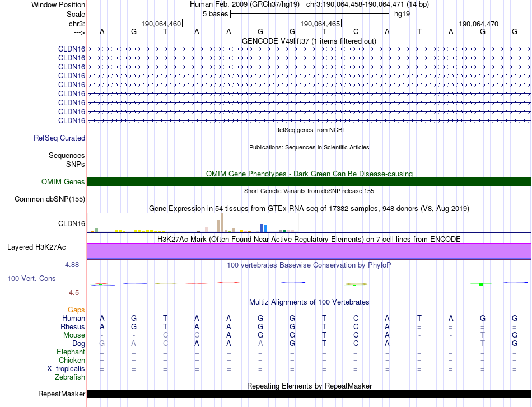
Task: Click the RefSeq Curated track label
Action: coord(59,138)
